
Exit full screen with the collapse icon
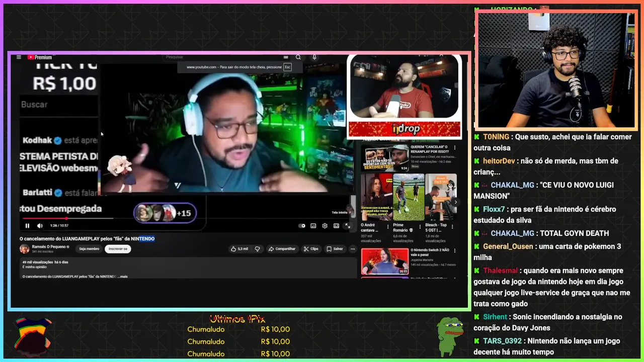coord(347,226)
